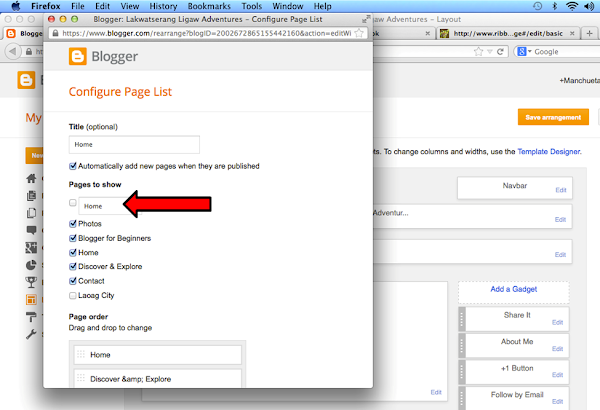Click the Pages icon in Blogger sidebar
Screen dimensions: 600x410
(31, 213)
